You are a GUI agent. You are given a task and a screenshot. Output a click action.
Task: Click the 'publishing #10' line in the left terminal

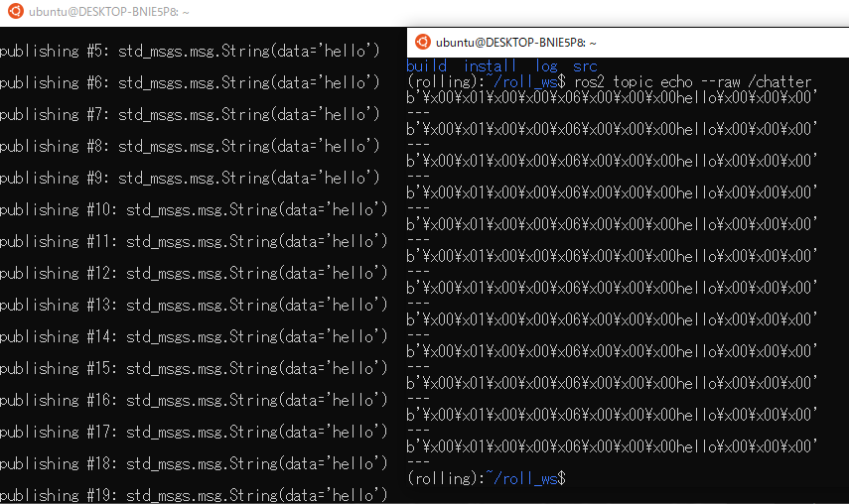[194, 209]
